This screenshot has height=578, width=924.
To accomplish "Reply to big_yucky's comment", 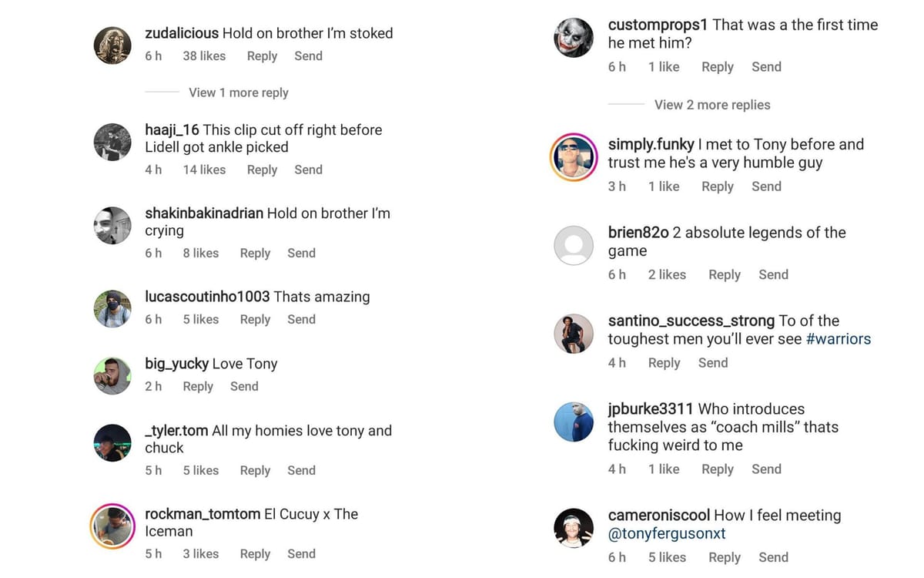I will point(198,386).
